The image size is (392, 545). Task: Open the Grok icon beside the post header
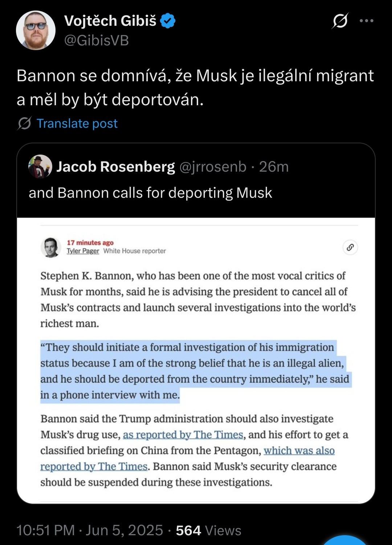point(340,21)
